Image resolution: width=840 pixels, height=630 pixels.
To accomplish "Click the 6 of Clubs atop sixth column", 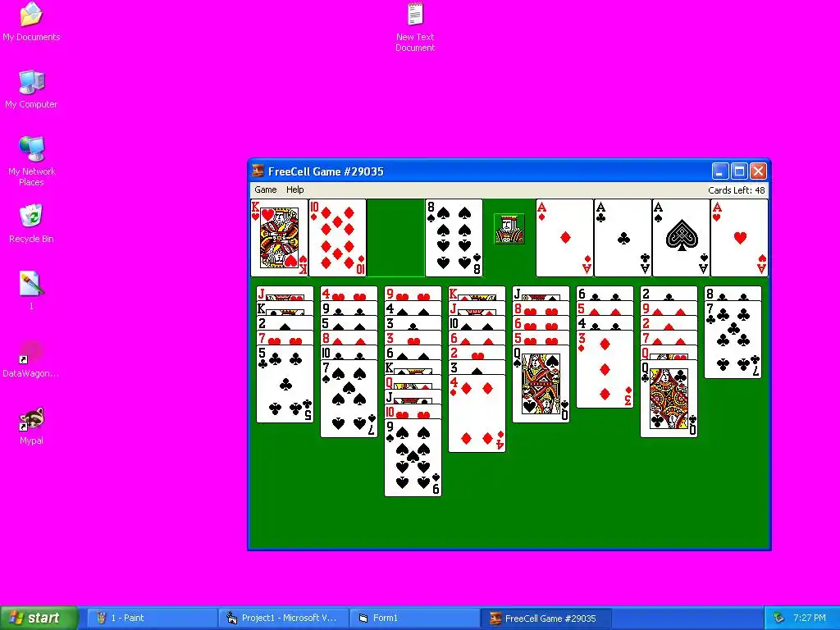I will pyautogui.click(x=605, y=294).
